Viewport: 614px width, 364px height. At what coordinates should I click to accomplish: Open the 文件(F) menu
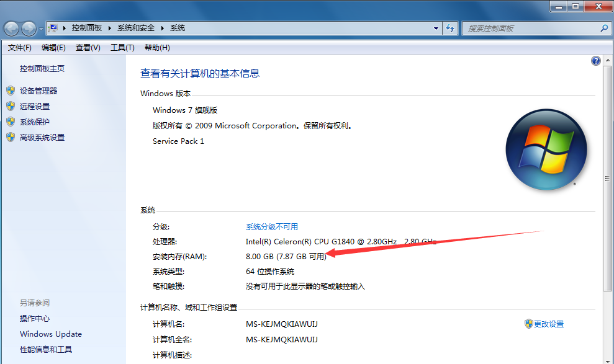click(19, 48)
